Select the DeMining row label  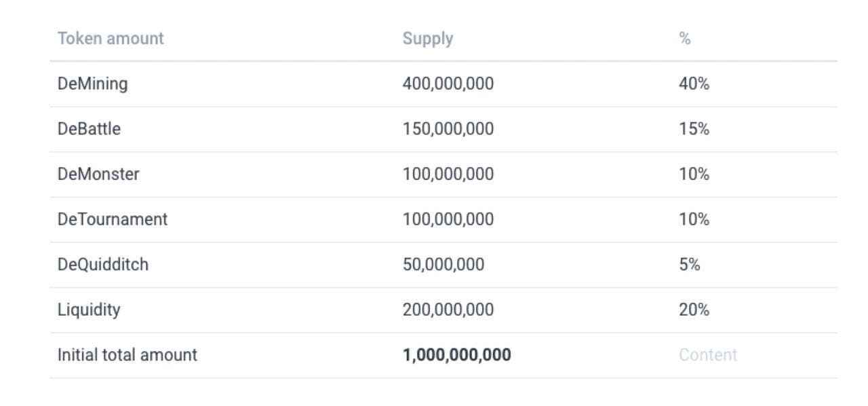(92, 84)
